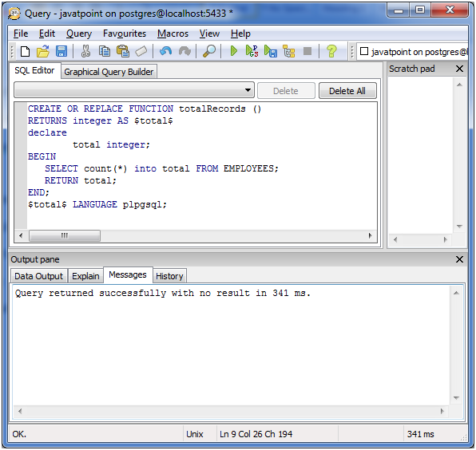
Task: Click the 'RETURNS integer AS $total$' line
Action: coord(101,120)
